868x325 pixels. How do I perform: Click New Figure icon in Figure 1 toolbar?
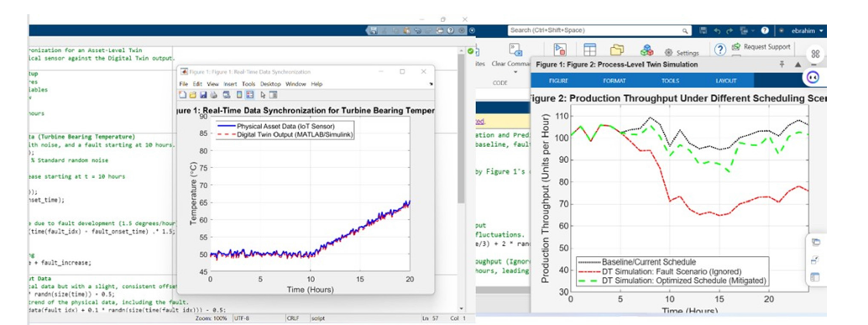pos(183,95)
